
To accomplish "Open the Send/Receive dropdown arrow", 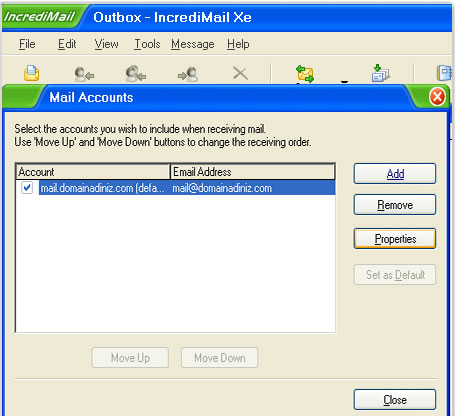I will [344, 81].
